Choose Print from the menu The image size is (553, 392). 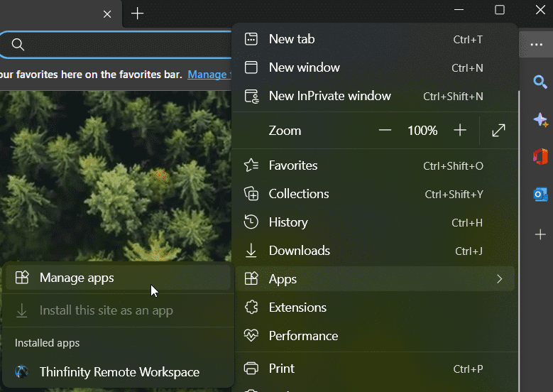376,369
